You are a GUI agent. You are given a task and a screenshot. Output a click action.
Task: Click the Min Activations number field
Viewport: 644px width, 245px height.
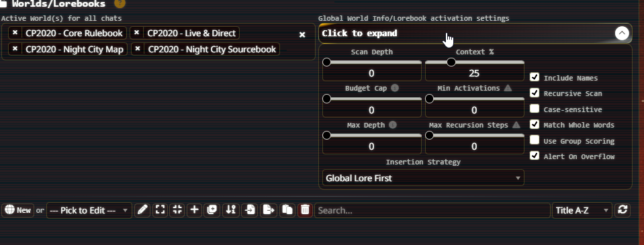(474, 110)
